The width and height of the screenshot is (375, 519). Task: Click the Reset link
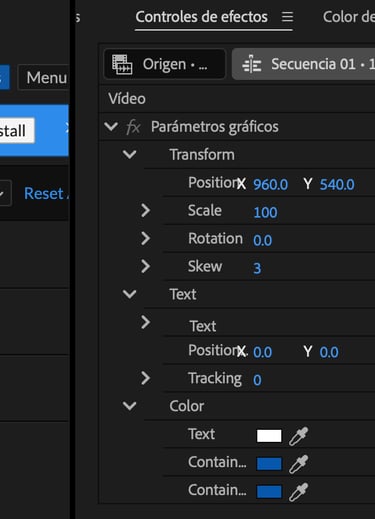coord(46,194)
